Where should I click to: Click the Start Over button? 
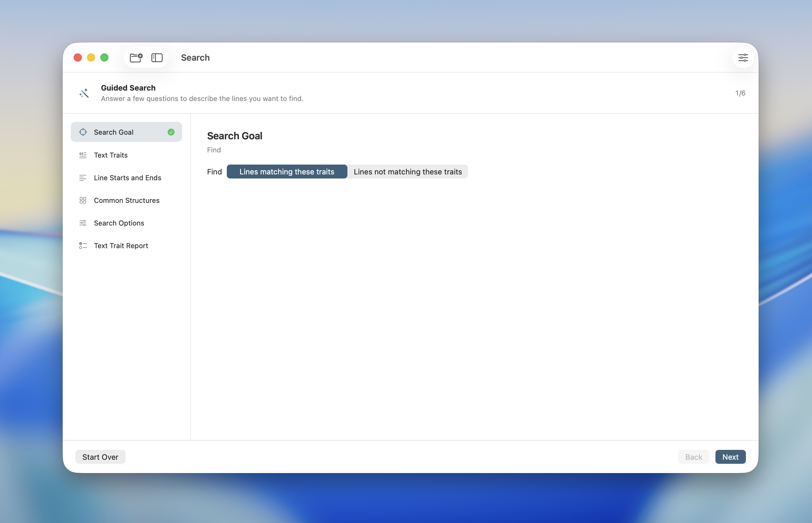tap(100, 457)
